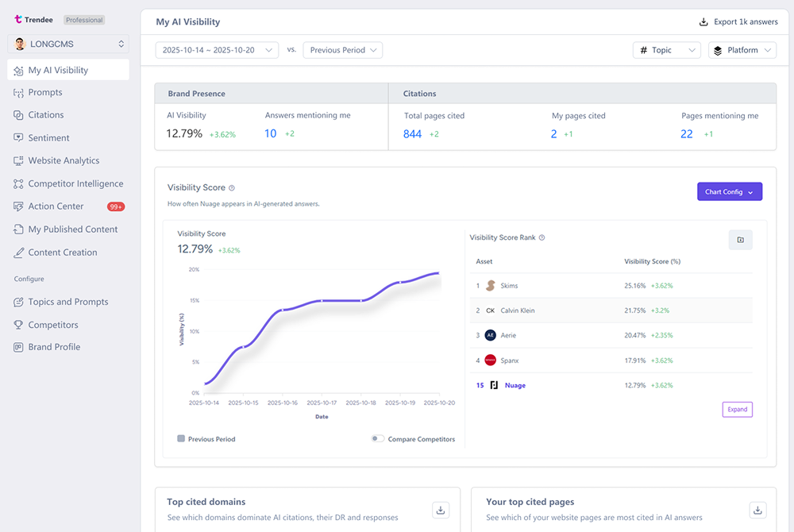Click the My Published Content sidebar icon

(x=18, y=229)
